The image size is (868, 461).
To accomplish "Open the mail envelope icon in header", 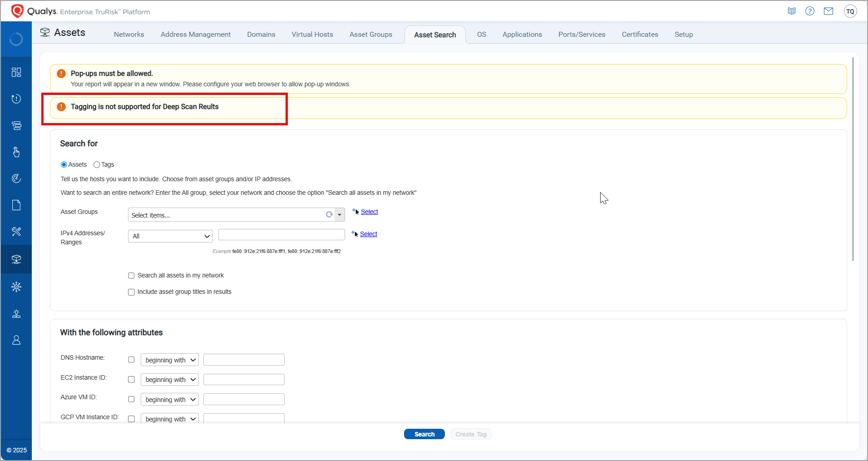I will pos(829,11).
